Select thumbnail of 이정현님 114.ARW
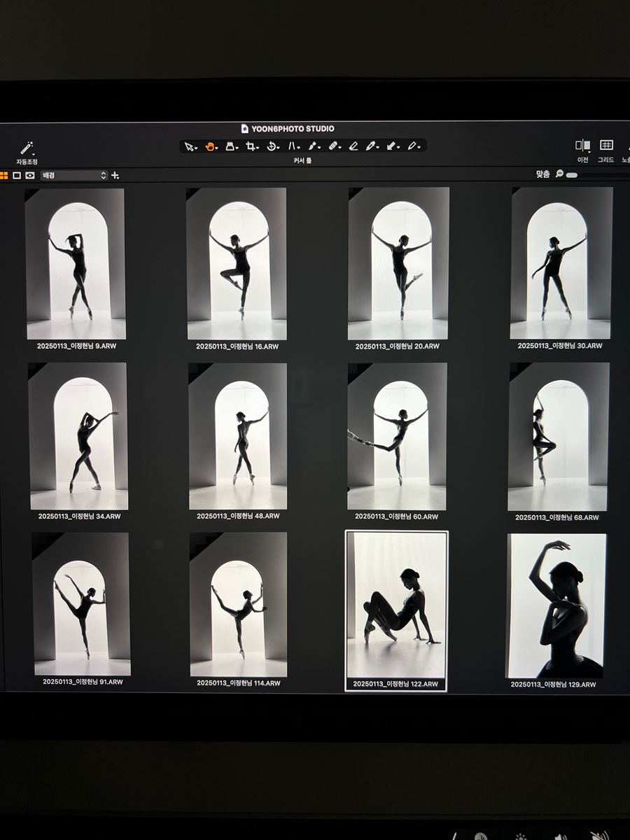This screenshot has width=630, height=840. (x=239, y=604)
